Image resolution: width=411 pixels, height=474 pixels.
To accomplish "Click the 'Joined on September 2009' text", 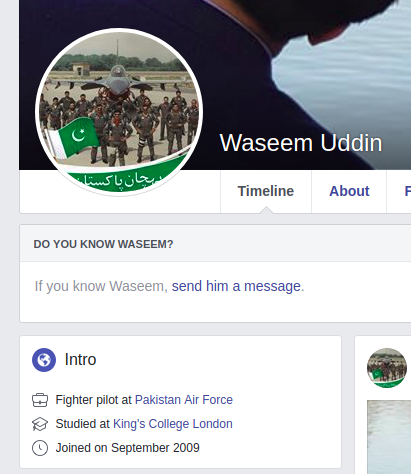I will [x=127, y=448].
